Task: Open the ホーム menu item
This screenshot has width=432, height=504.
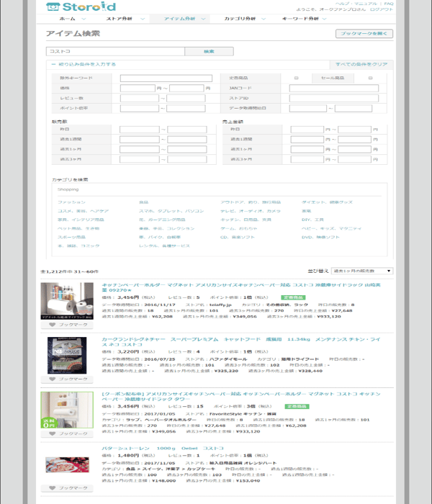Action: tap(67, 19)
